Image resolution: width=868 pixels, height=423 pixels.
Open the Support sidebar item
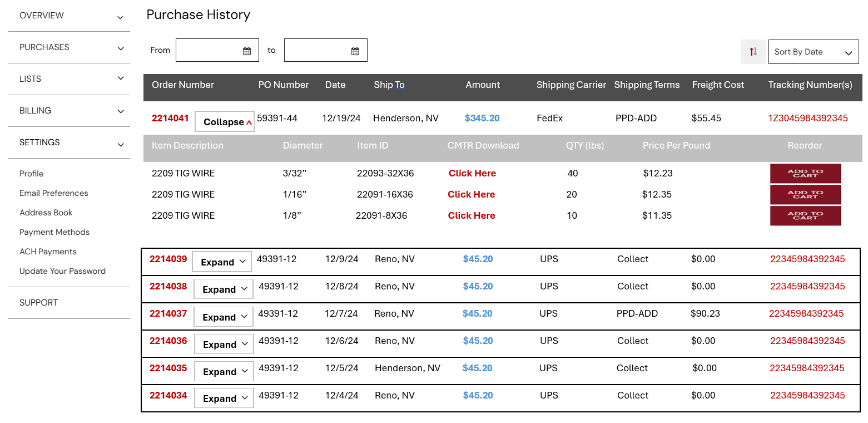point(39,303)
